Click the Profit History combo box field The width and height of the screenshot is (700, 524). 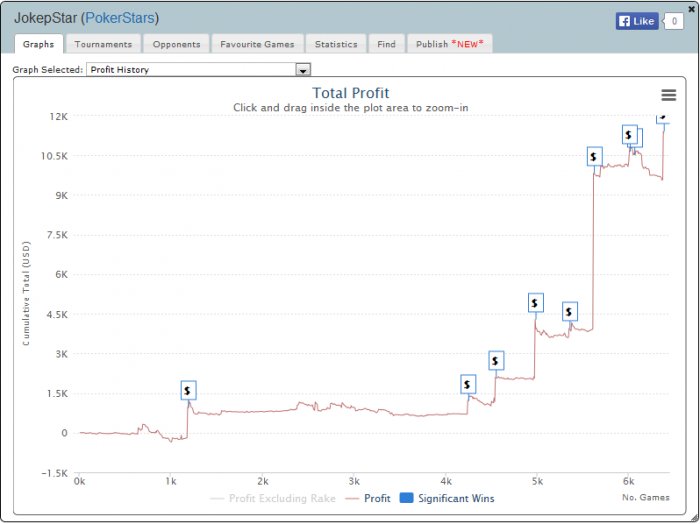[198, 70]
